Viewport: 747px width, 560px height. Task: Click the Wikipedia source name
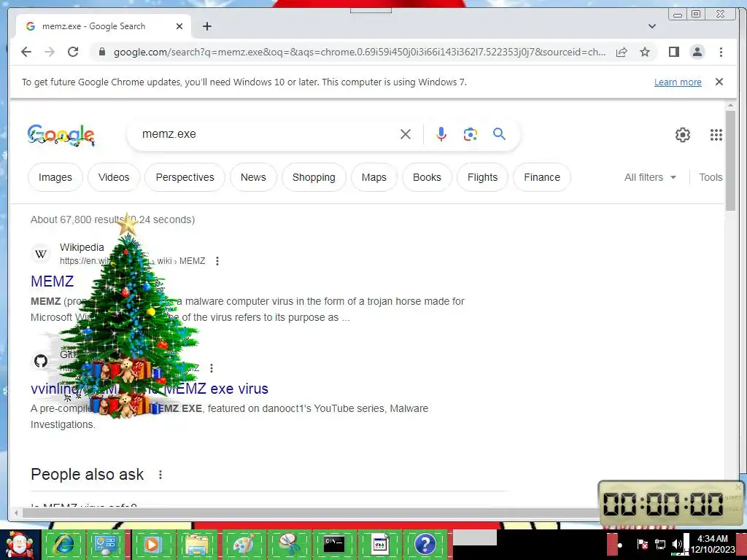pyautogui.click(x=82, y=247)
